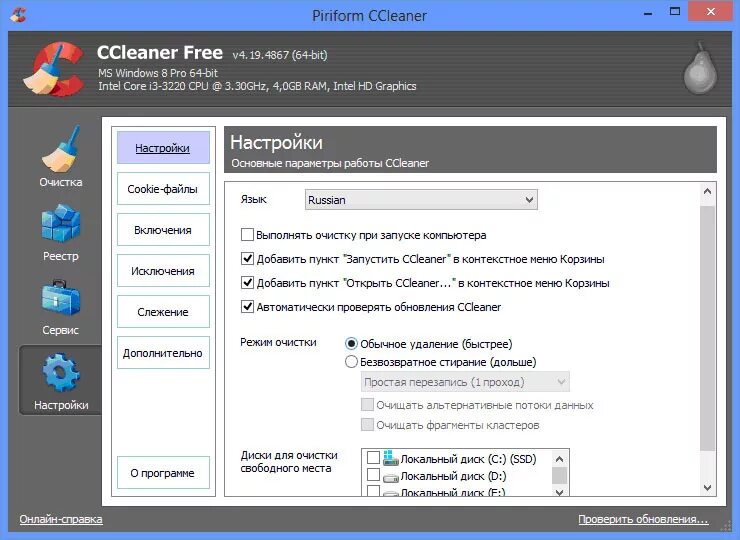The height and width of the screenshot is (540, 740).
Task: Click the Режим очистки label
Action: 278,342
